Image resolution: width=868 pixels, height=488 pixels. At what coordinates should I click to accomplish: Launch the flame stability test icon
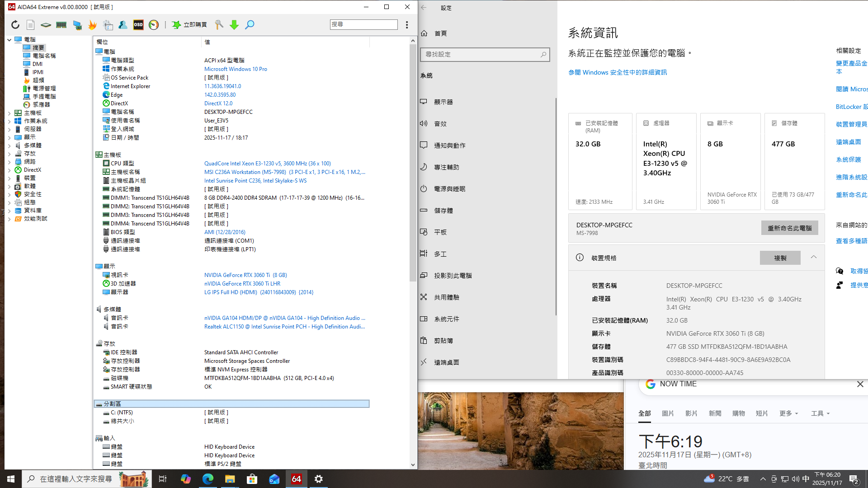(92, 25)
